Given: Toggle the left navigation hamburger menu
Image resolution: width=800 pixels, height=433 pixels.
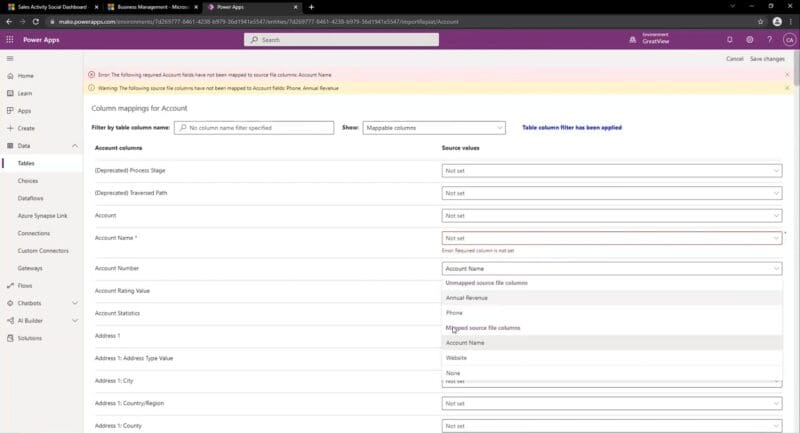Looking at the screenshot, I should (x=10, y=59).
